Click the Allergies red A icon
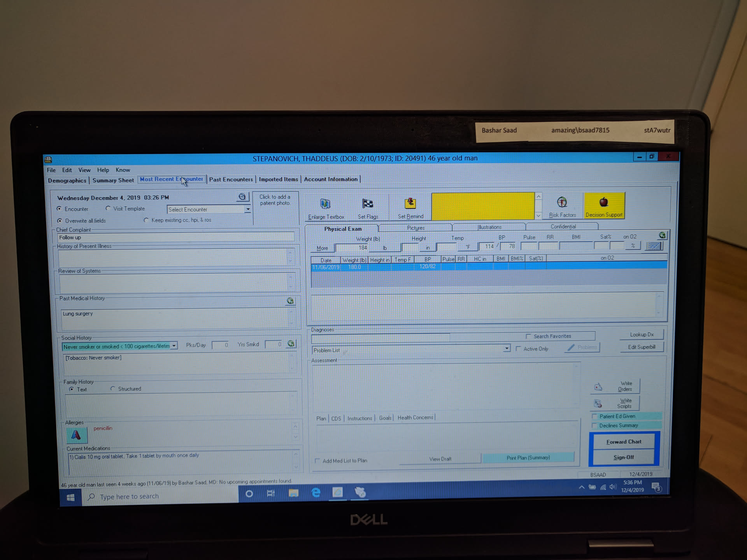The width and height of the screenshot is (747, 560). [x=76, y=435]
